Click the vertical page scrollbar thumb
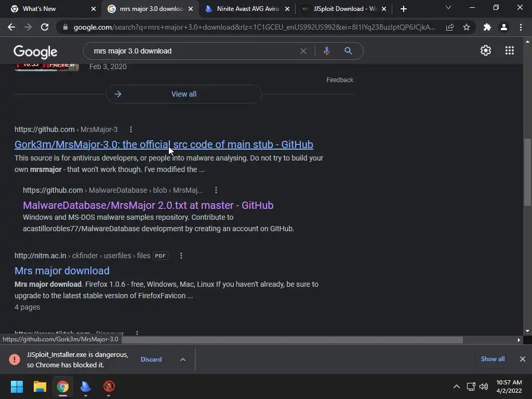 point(527,171)
